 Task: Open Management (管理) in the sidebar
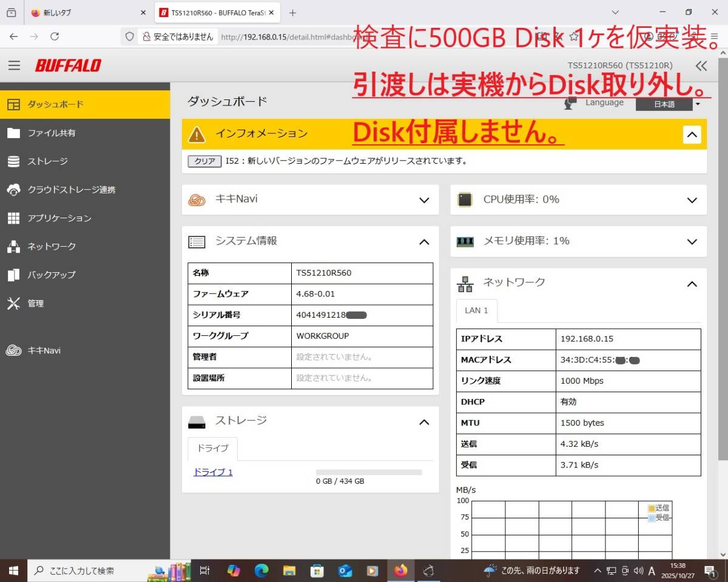(35, 304)
